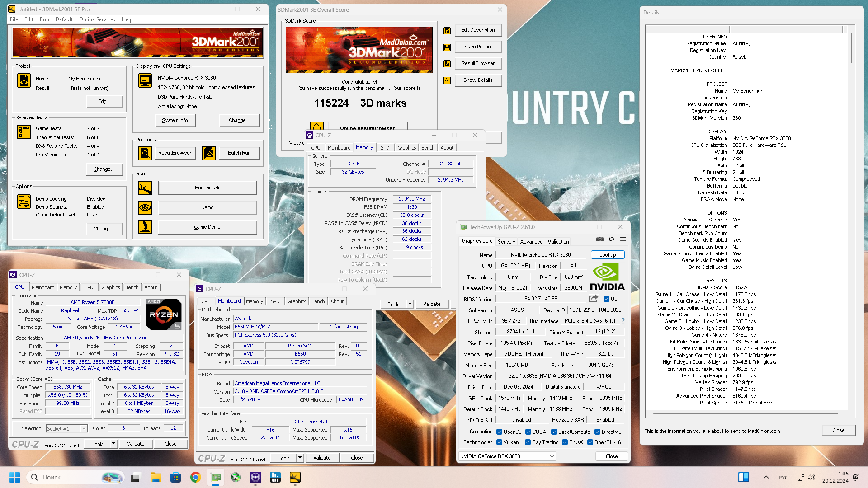
Task: Click the AMD Ryzen 5 logo in CPU-Z
Action: [164, 314]
